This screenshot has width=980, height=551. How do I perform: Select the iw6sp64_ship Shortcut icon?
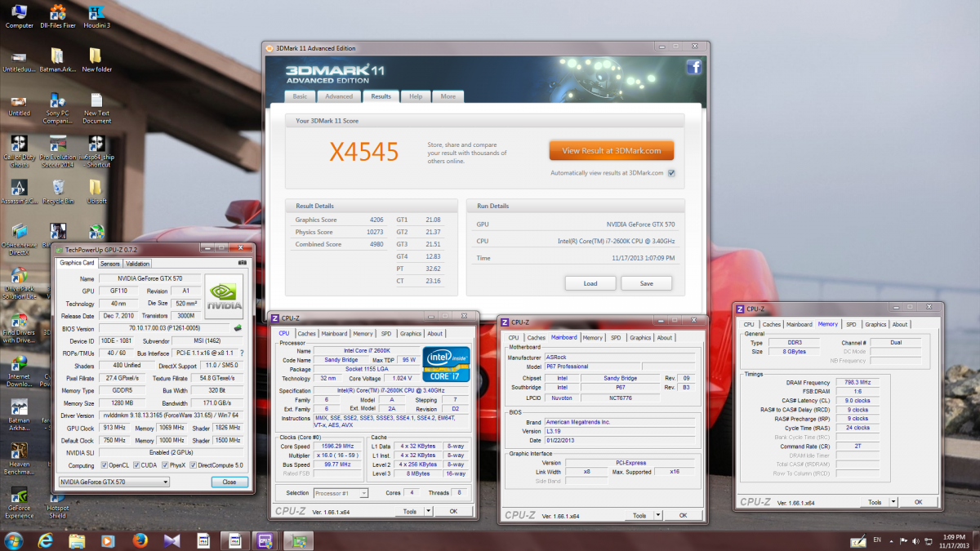96,152
